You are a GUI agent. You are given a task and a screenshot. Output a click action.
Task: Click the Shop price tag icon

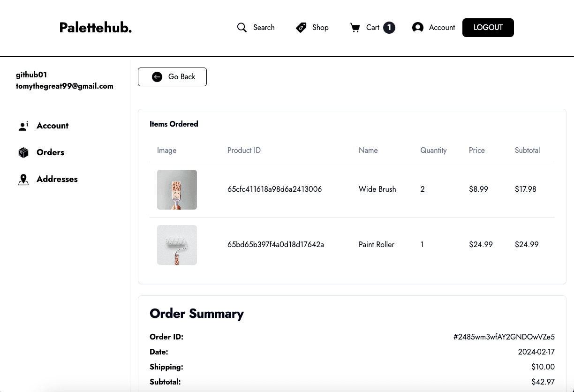pyautogui.click(x=301, y=28)
